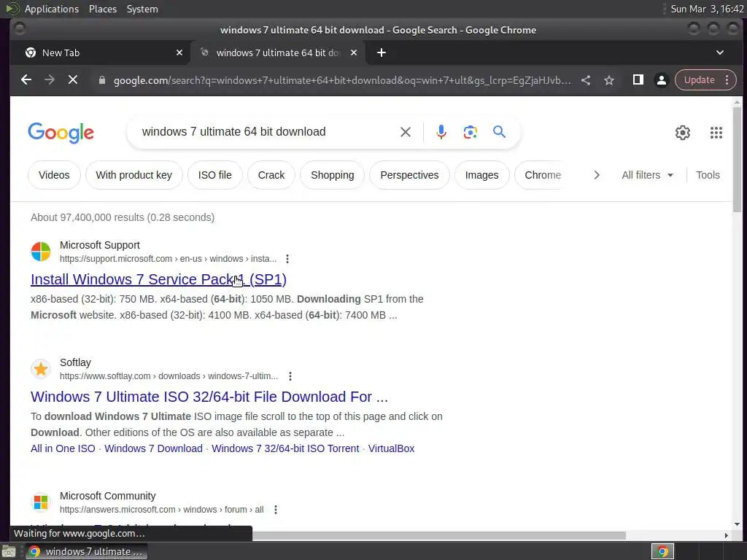Click the vertical scrollbar thumb
This screenshot has height=560, width=747.
coord(737,160)
